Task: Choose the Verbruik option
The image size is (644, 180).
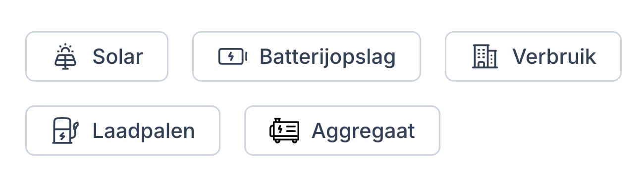Action: point(533,56)
